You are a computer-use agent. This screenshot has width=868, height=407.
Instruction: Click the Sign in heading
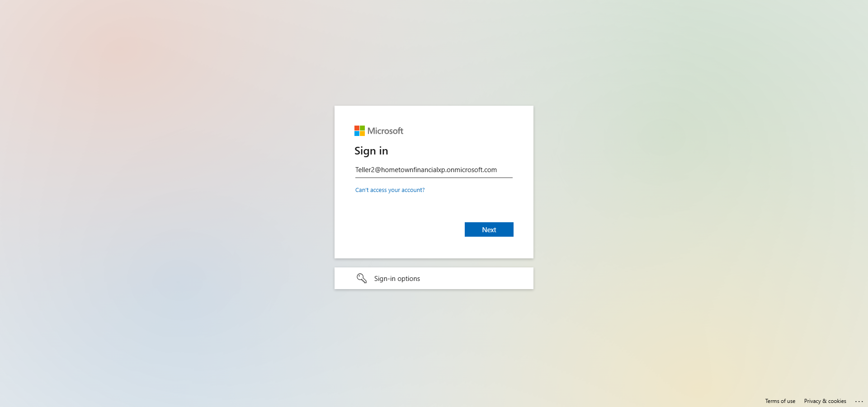pyautogui.click(x=371, y=151)
